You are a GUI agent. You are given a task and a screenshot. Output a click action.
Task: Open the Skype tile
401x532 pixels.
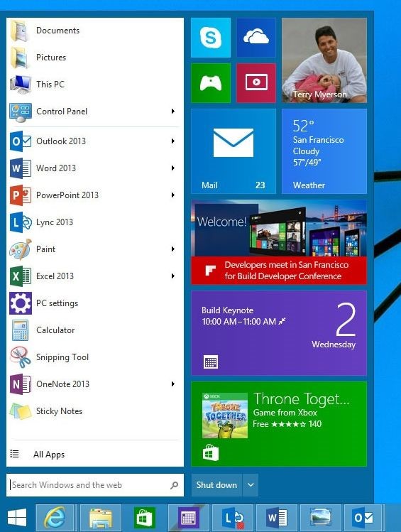[211, 38]
